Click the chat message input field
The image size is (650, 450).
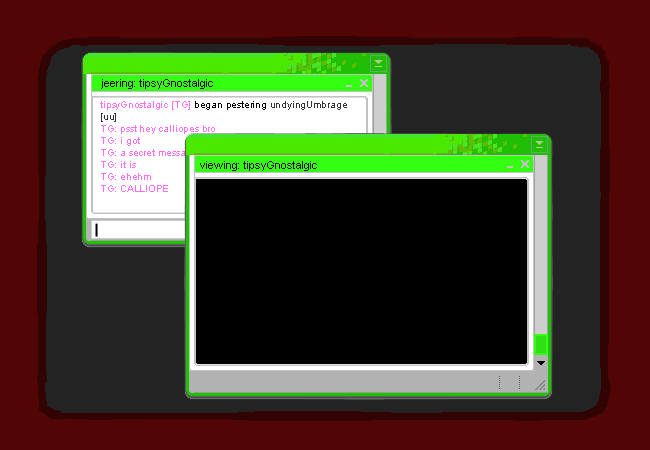tap(140, 230)
